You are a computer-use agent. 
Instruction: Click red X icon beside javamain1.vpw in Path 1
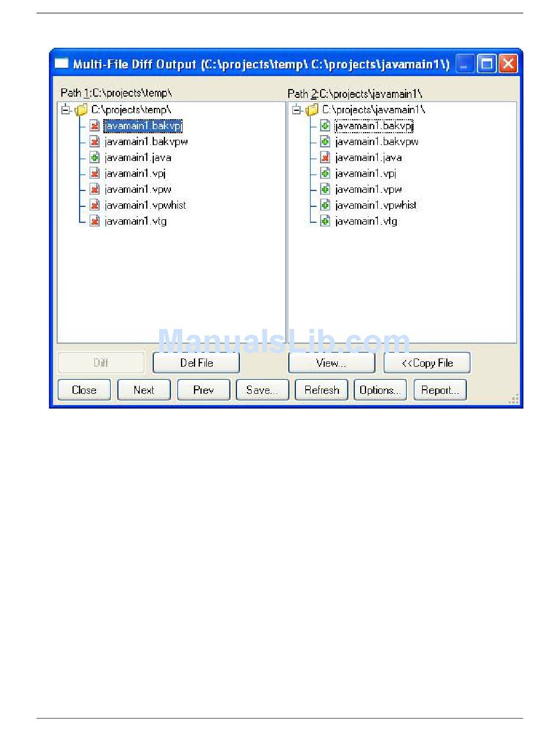click(x=94, y=189)
